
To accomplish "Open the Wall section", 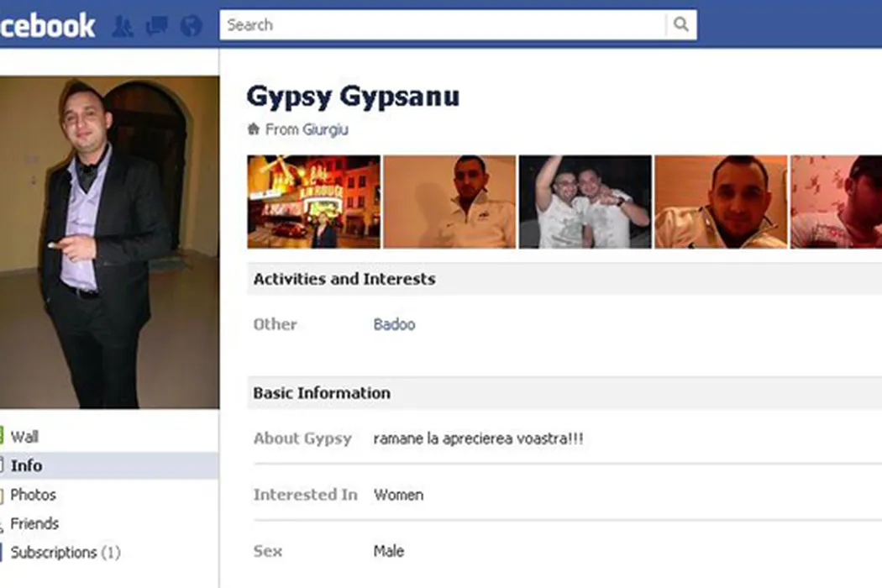I will [x=24, y=437].
